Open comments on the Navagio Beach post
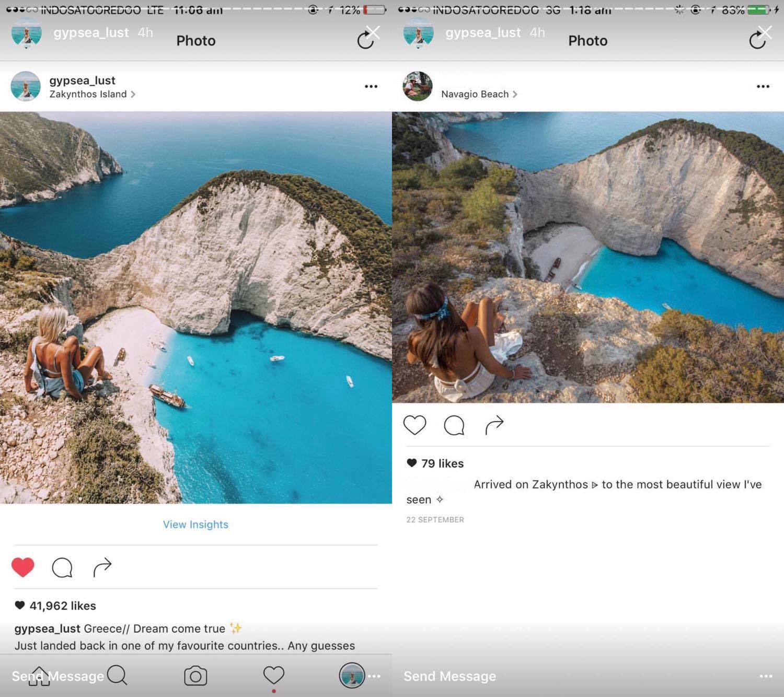784x697 pixels. click(x=454, y=425)
